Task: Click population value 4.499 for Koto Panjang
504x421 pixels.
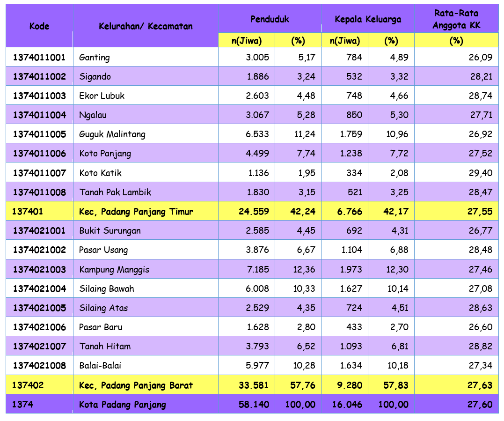Action: [x=258, y=154]
